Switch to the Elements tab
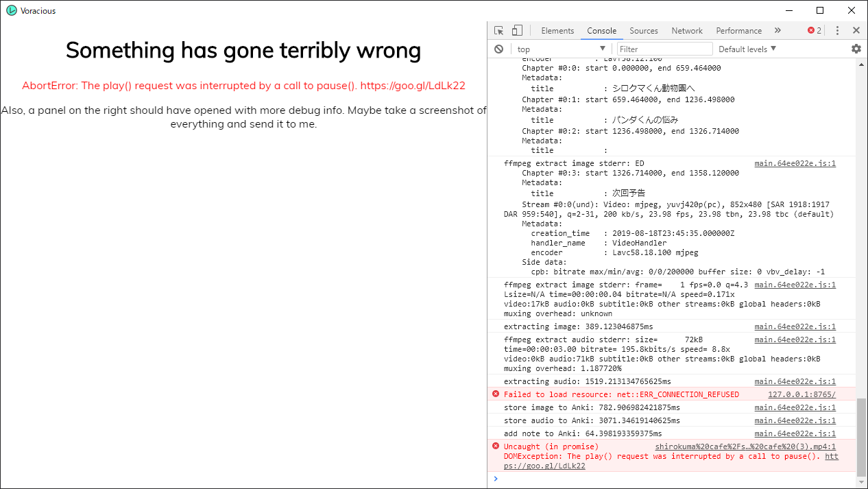The width and height of the screenshot is (868, 489). click(x=557, y=30)
